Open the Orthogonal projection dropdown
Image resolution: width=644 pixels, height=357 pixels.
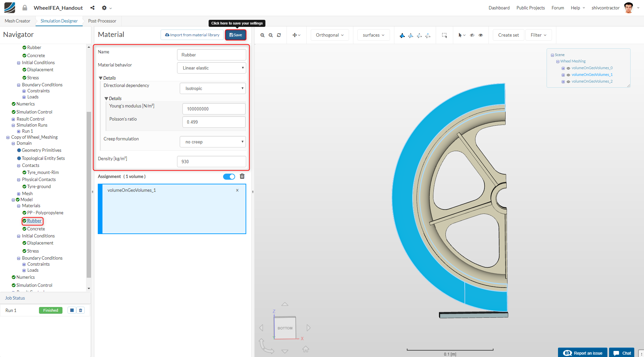click(x=330, y=35)
